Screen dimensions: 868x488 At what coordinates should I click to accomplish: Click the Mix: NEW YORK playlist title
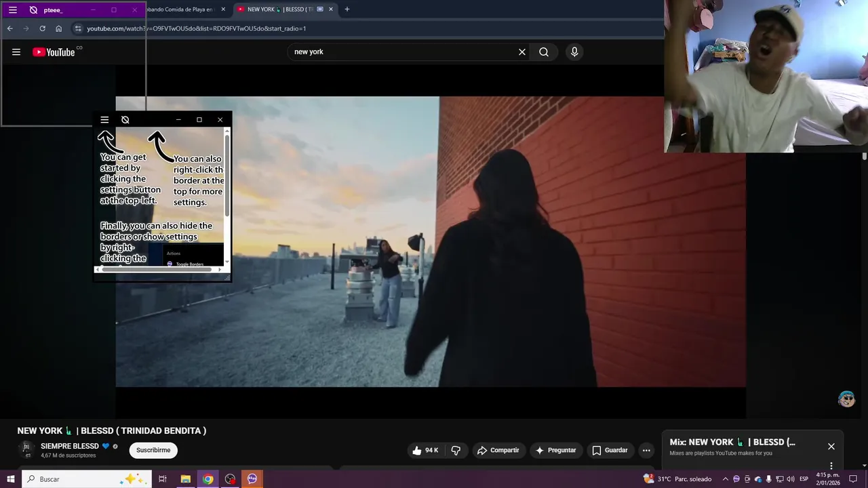pos(732,442)
